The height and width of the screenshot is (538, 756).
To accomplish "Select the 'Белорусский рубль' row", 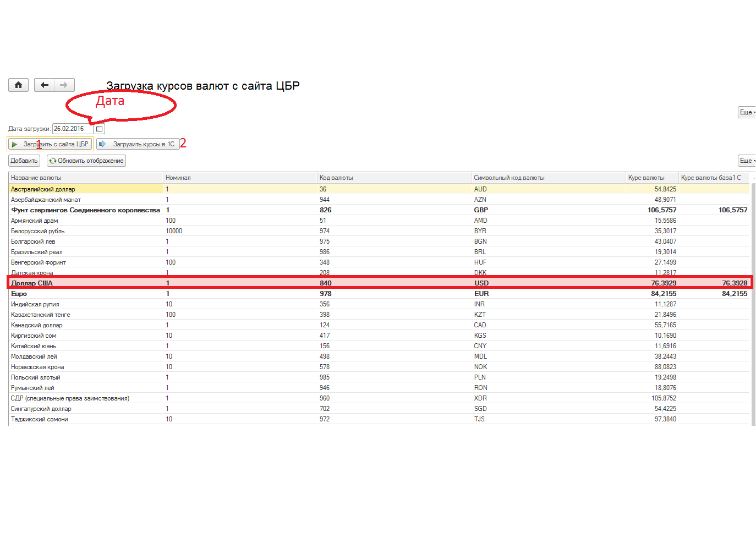I will (x=379, y=231).
